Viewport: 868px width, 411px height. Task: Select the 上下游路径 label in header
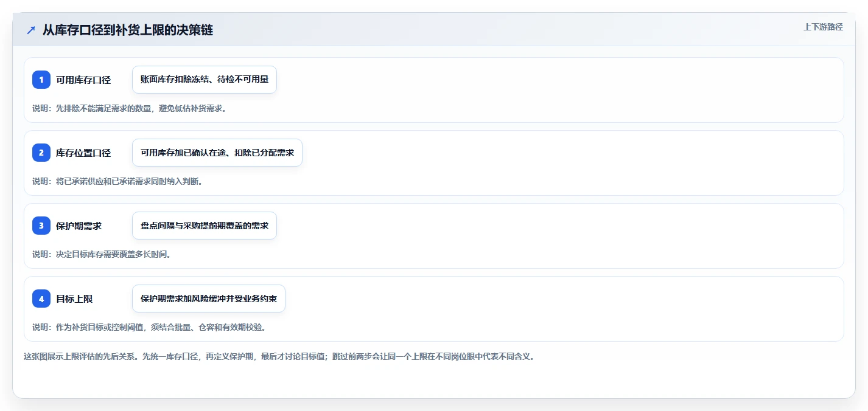click(823, 27)
